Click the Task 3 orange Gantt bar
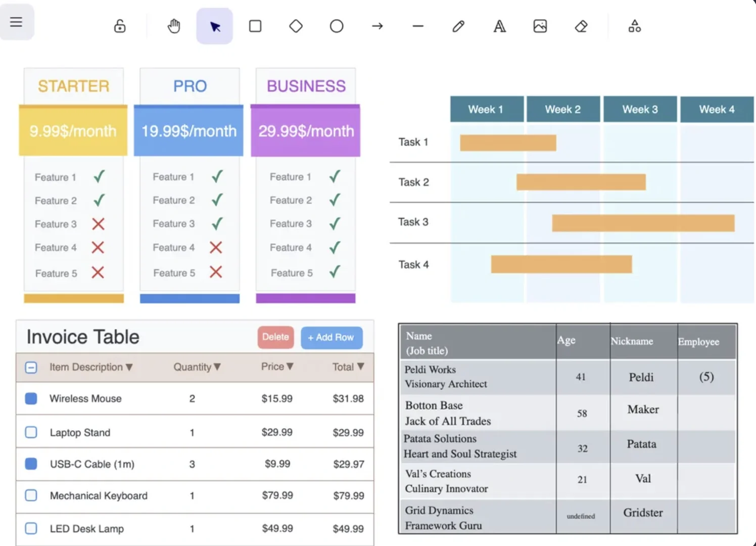Viewport: 756px width, 546px height. point(643,223)
